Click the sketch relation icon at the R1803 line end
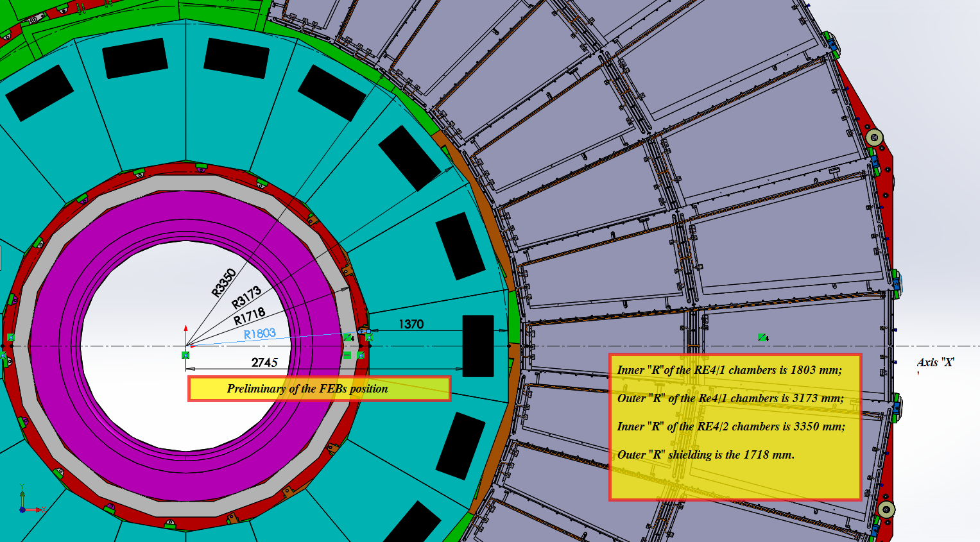 coord(347,337)
